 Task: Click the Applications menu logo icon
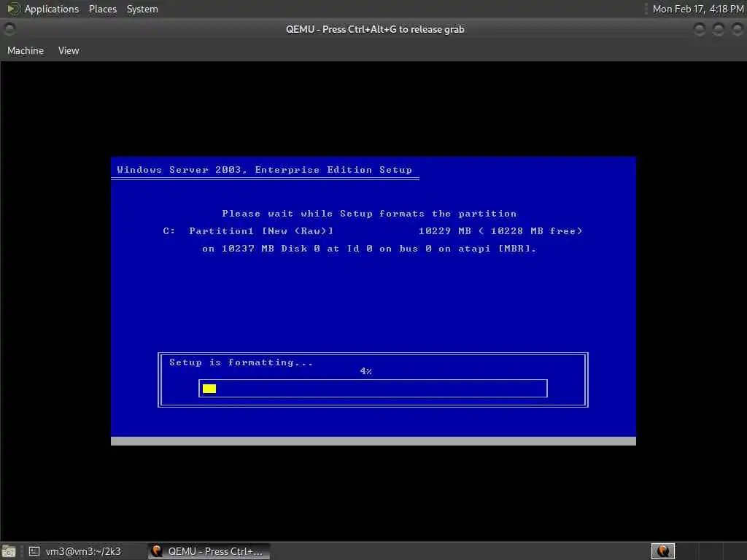13,9
